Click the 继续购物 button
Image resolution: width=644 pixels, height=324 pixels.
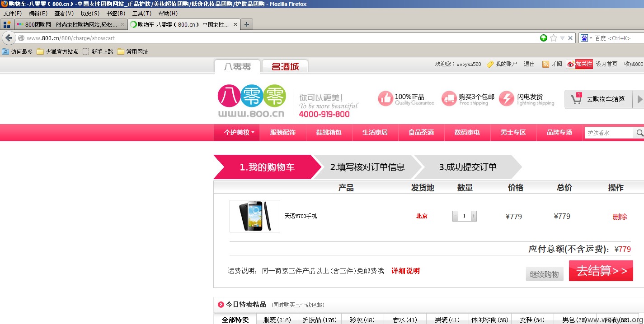click(545, 274)
